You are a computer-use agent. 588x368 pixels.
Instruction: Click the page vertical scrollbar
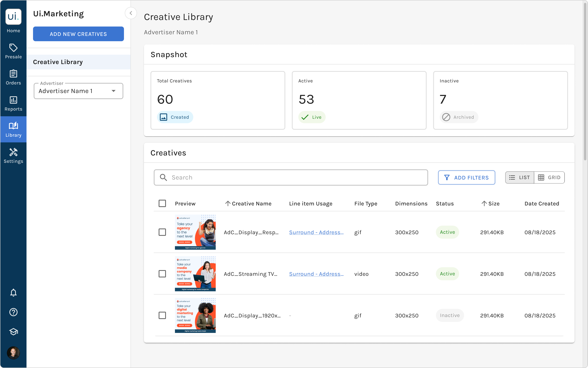[585, 82]
